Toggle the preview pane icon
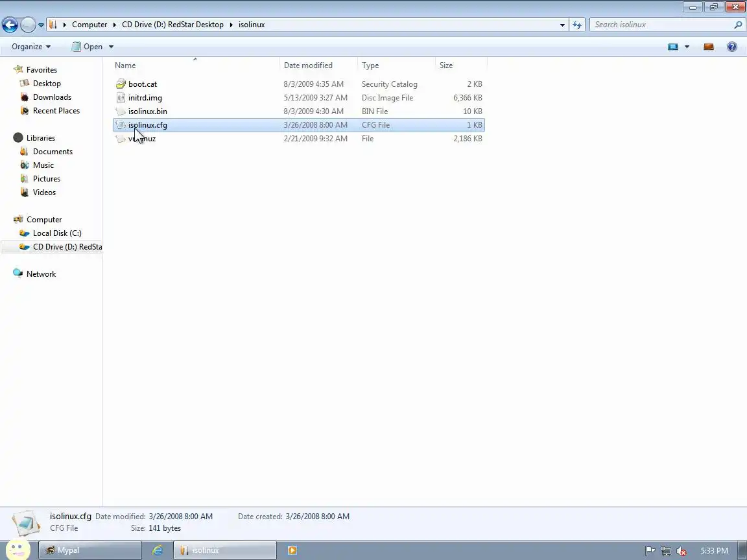Screen dimensions: 747x560 pos(708,47)
